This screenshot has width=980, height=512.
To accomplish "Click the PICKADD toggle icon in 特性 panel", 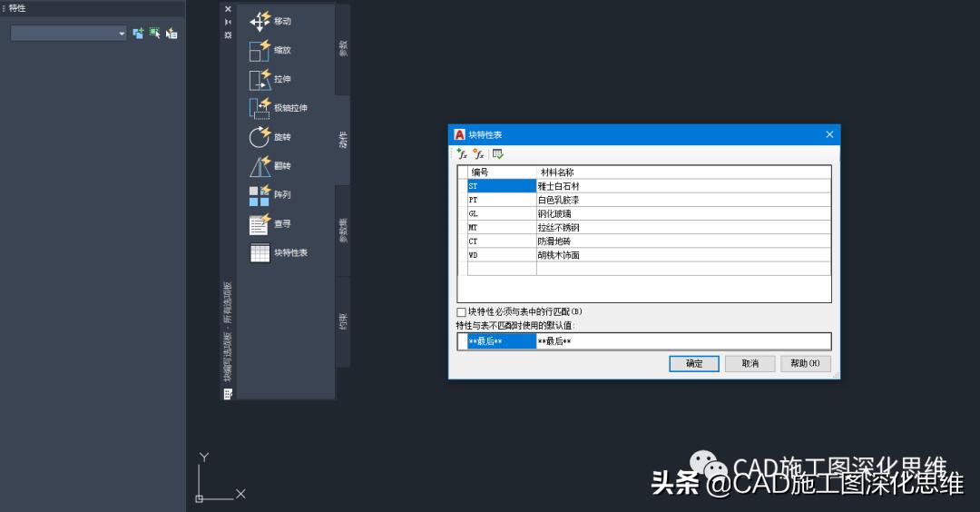I will (138, 33).
